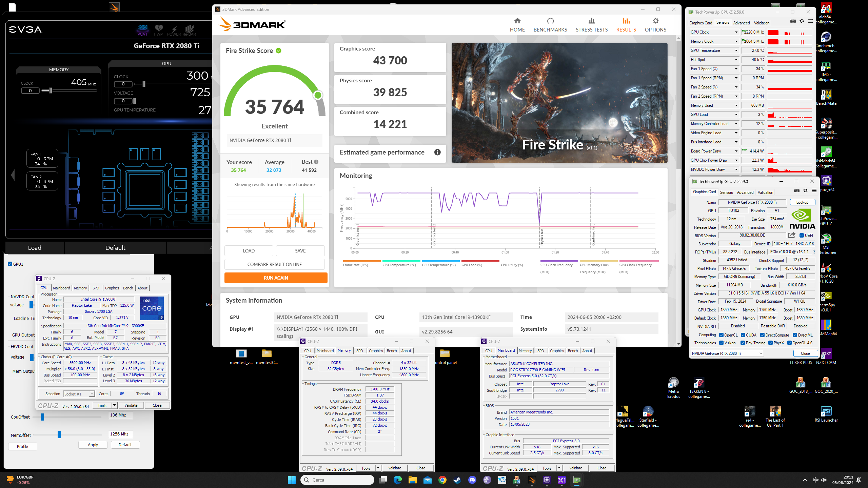Open BenchMate desktop shortcut

(826, 97)
